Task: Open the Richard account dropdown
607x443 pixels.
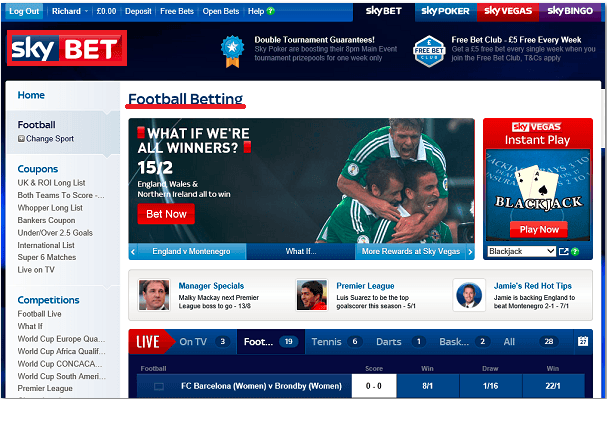Action: click(70, 11)
